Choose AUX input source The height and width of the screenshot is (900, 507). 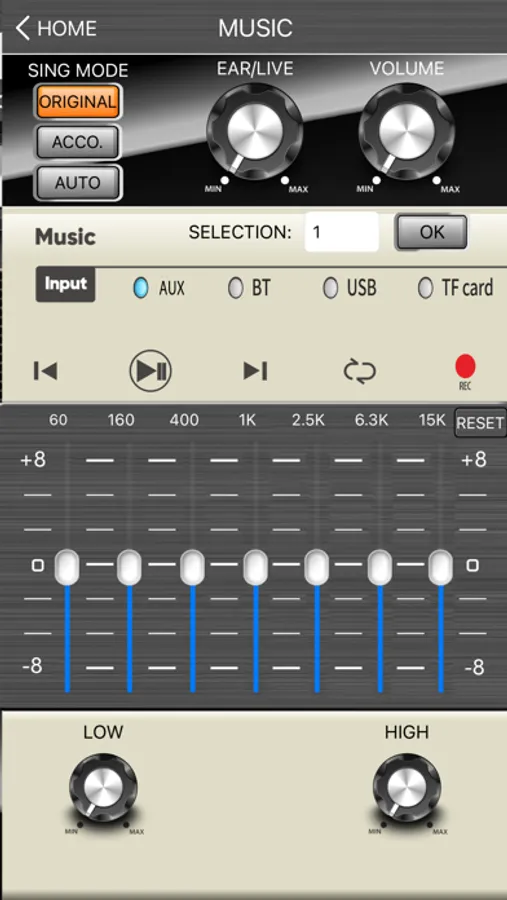tap(159, 288)
